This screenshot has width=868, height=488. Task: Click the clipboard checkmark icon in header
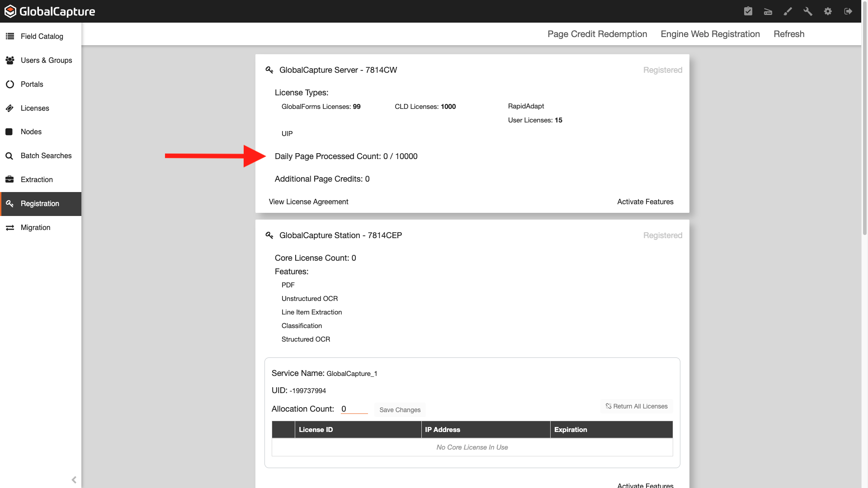748,11
